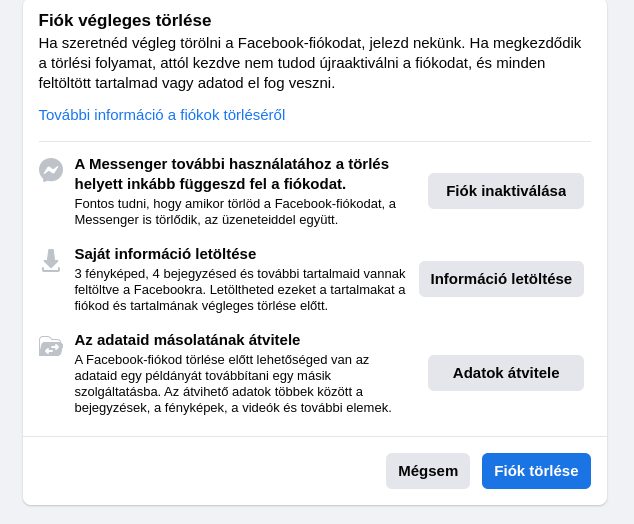Viewport: 634px width, 524px height.
Task: Cancel with the Mégsem button
Action: (427, 471)
